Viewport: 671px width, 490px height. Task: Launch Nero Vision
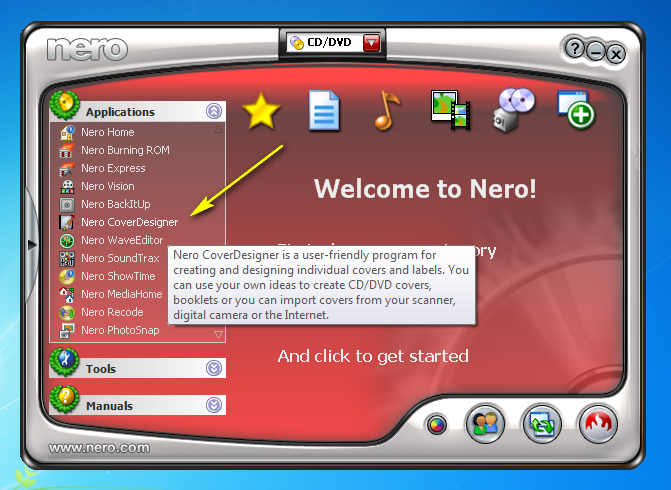point(108,186)
